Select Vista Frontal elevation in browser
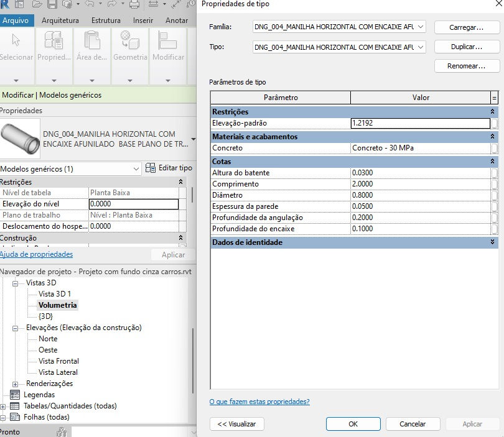Screen dimensions: 504x437 point(58,361)
